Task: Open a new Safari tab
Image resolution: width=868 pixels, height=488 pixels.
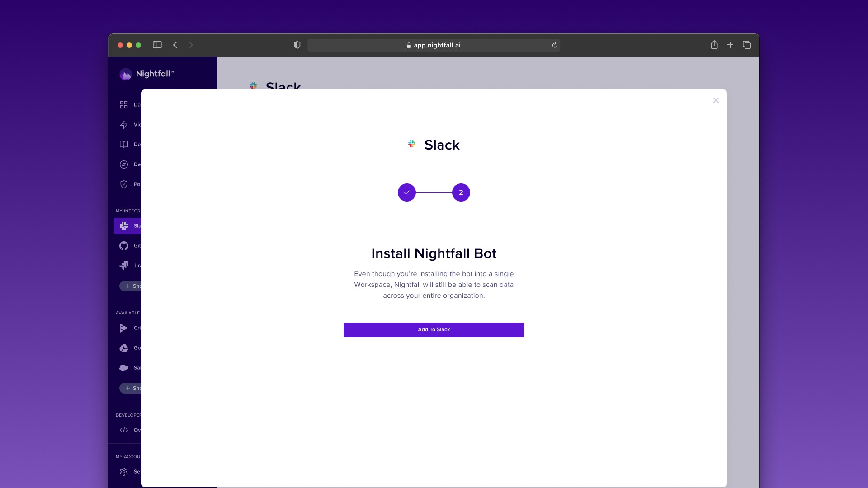Action: (x=730, y=45)
